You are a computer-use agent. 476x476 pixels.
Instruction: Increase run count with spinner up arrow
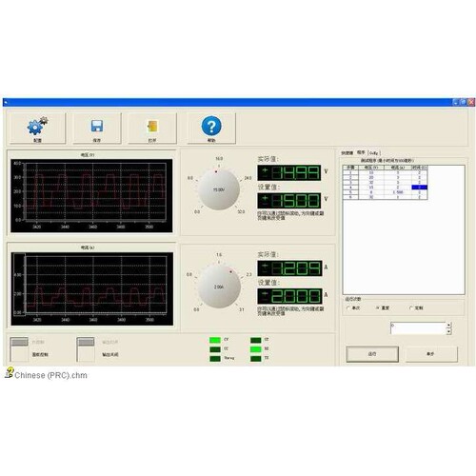click(448, 325)
